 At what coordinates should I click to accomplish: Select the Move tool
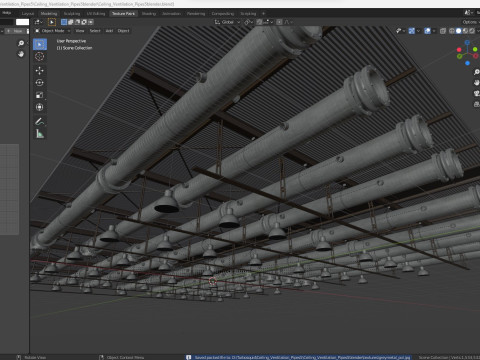pyautogui.click(x=40, y=71)
